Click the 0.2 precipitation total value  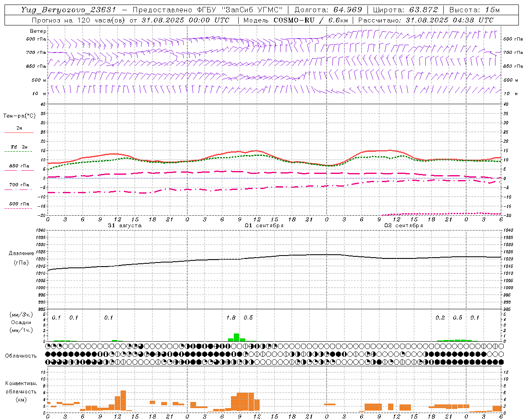440,318
